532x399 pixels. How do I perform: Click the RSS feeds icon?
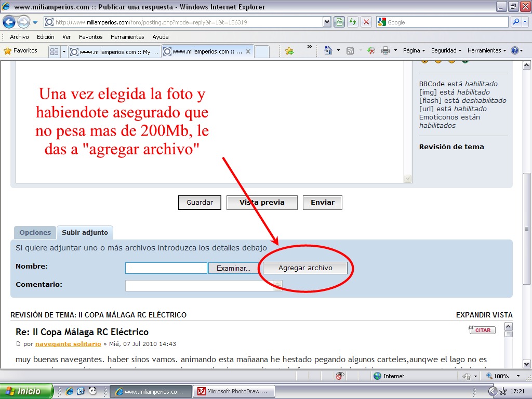350,51
